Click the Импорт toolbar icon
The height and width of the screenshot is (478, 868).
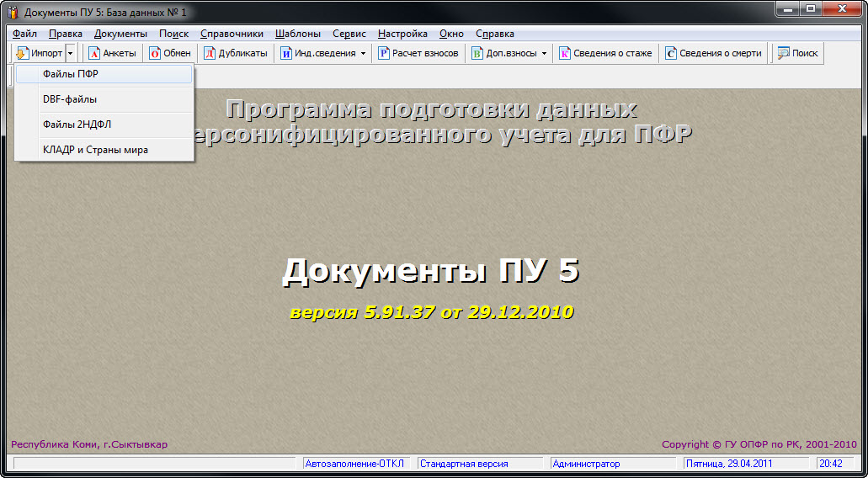23,53
